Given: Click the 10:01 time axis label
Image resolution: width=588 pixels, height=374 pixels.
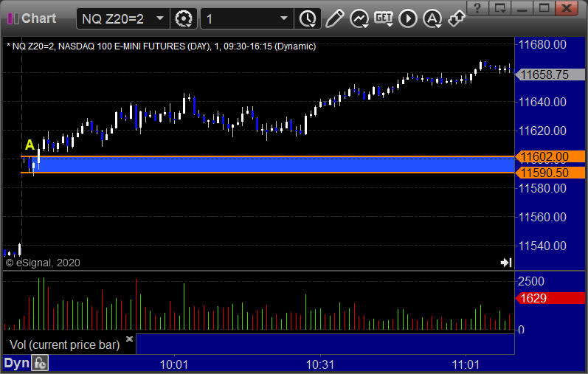Looking at the screenshot, I should (174, 364).
